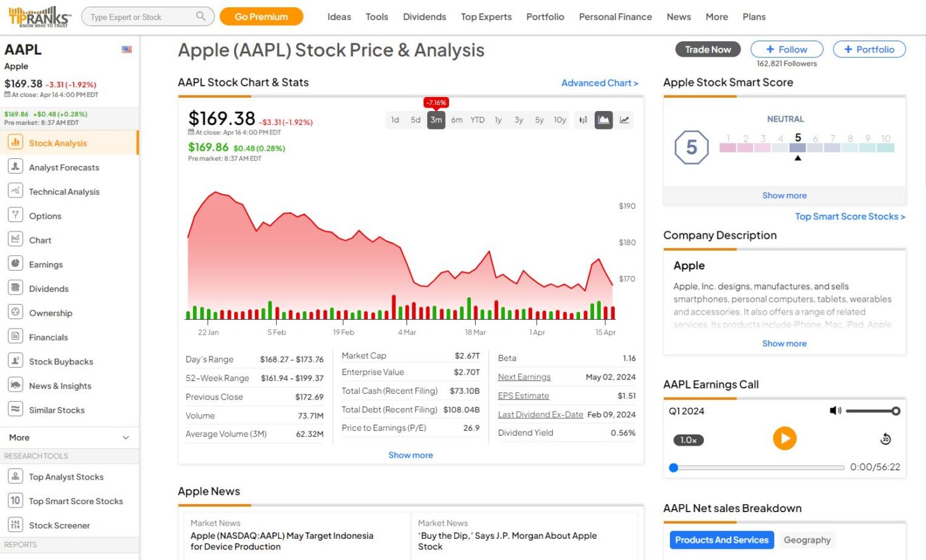
Task: Click the Go Premium button
Action: (261, 17)
